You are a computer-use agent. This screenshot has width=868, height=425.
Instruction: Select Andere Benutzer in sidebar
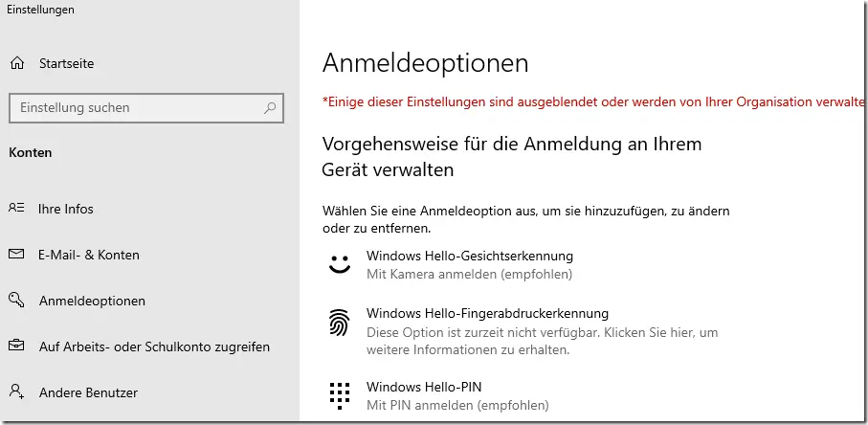point(89,392)
